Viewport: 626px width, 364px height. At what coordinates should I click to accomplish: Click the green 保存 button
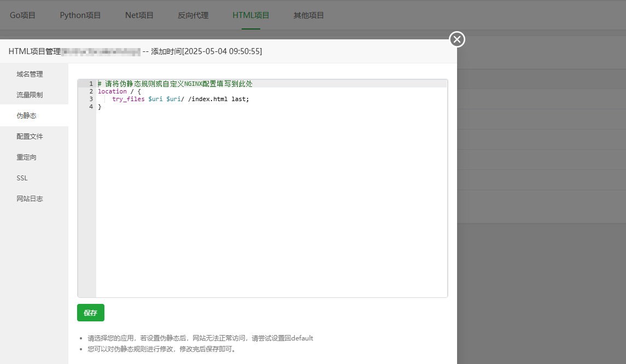(91, 313)
